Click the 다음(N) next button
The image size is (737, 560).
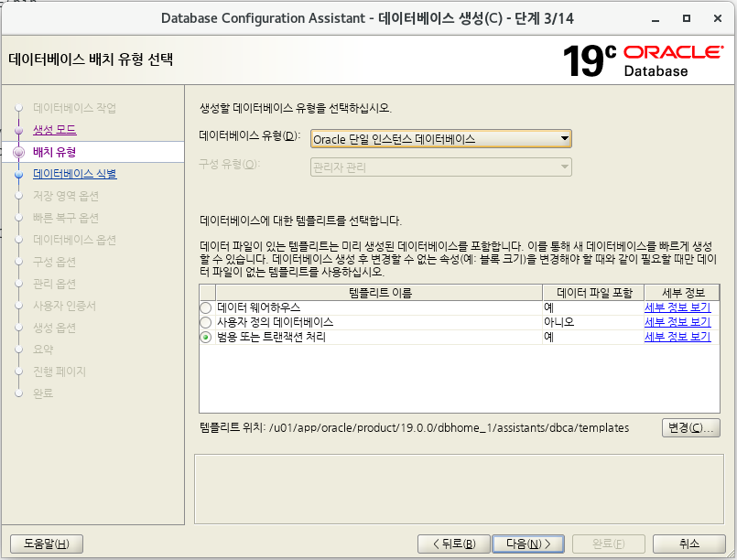click(528, 544)
